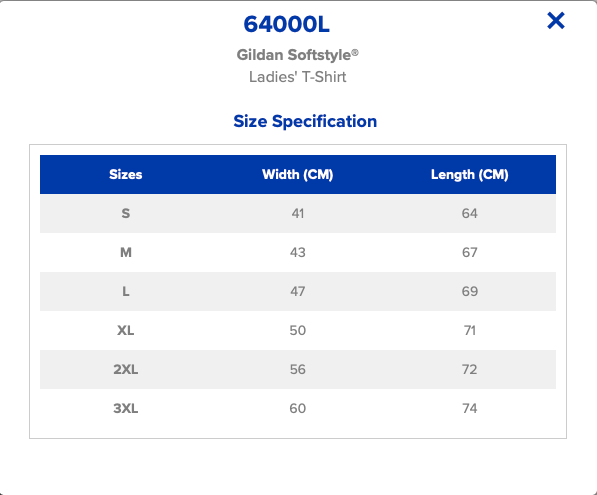Select the 2XL size row label
This screenshot has width=597, height=495.
click(x=126, y=369)
